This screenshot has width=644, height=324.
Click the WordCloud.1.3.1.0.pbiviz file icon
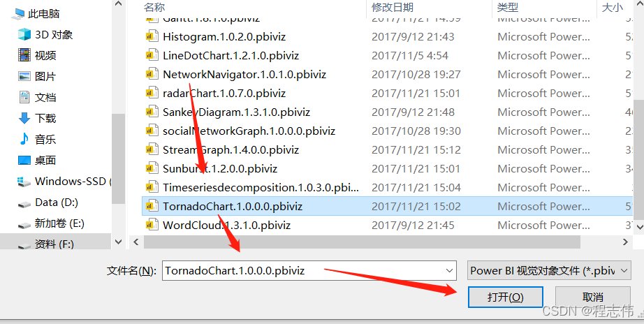152,225
